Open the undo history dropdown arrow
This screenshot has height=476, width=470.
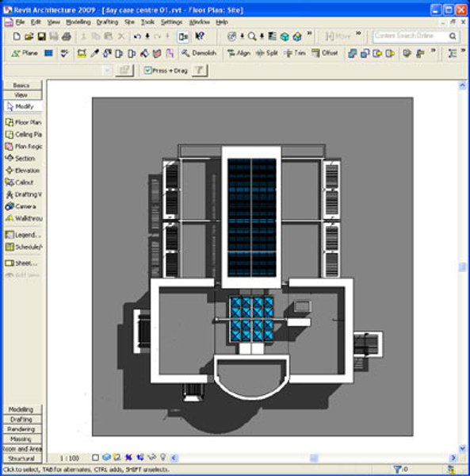point(147,36)
